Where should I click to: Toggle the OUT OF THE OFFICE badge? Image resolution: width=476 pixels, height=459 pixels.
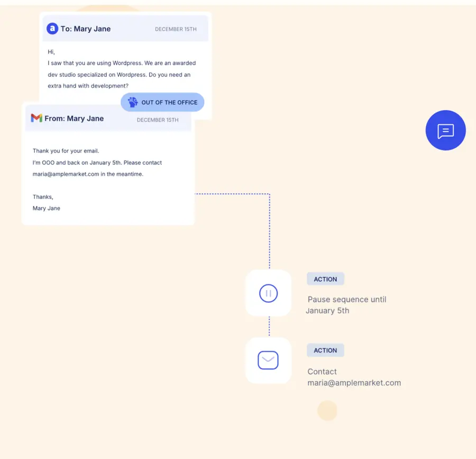(x=162, y=102)
